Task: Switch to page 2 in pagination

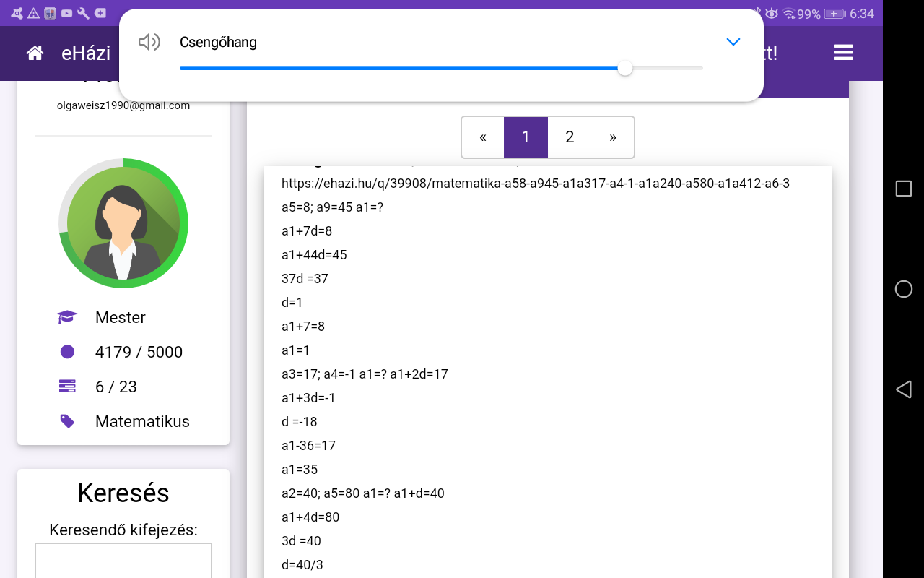Action: (x=570, y=137)
